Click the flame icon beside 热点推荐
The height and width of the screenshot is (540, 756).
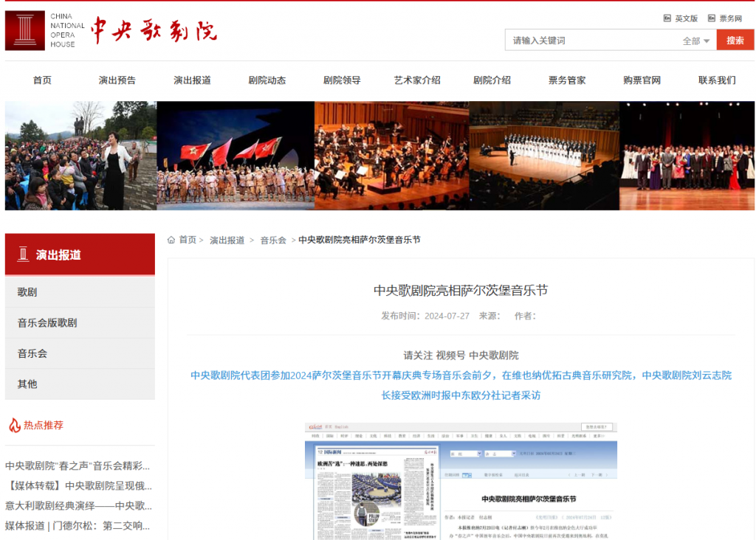pyautogui.click(x=14, y=425)
